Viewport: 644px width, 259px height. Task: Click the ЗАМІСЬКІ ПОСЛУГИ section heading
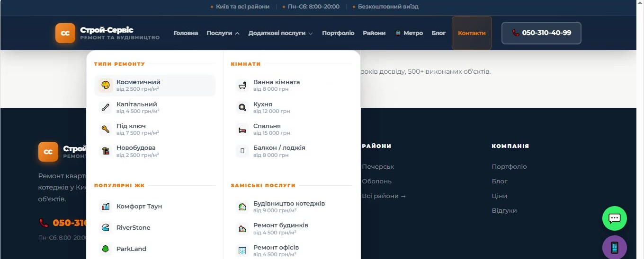coord(263,186)
